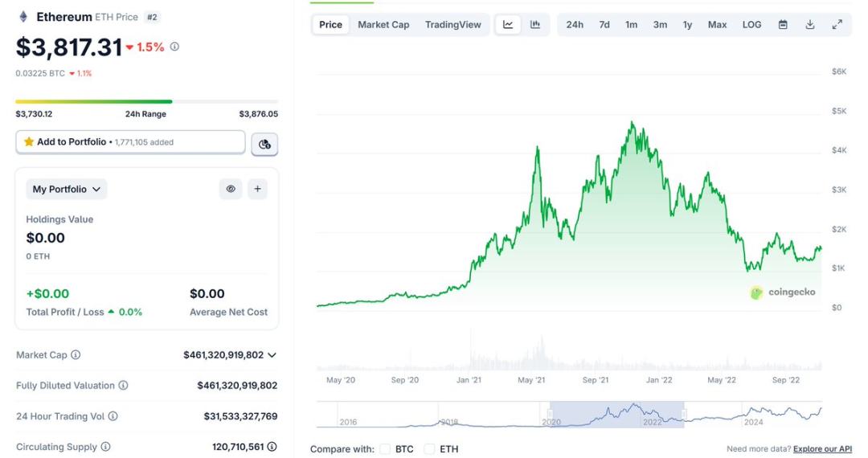Download chart data icon

click(810, 25)
